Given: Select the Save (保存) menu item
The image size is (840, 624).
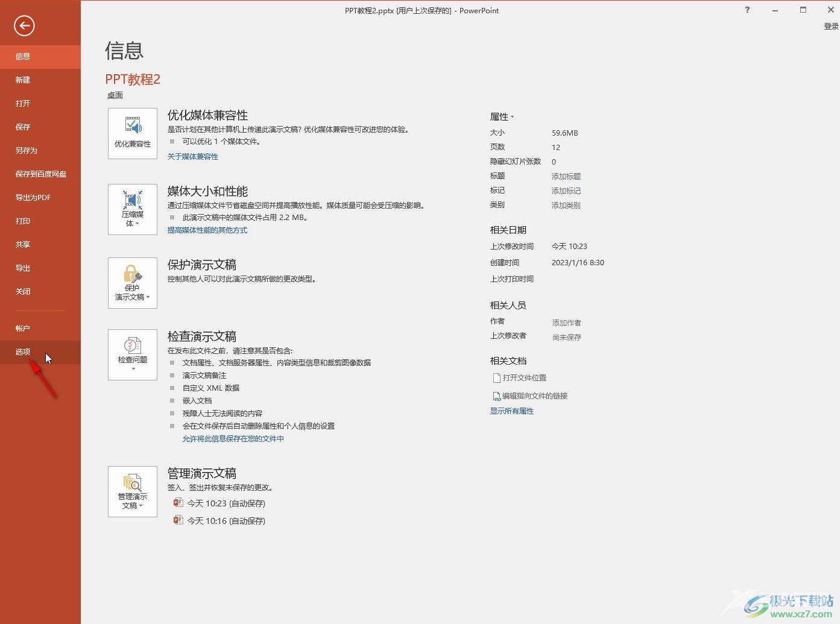Looking at the screenshot, I should 40,127.
